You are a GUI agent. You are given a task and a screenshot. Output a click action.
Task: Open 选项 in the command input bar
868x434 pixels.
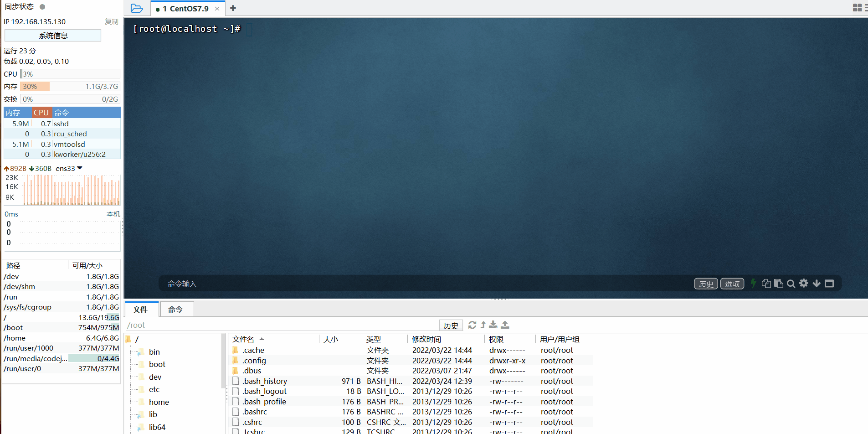click(732, 284)
